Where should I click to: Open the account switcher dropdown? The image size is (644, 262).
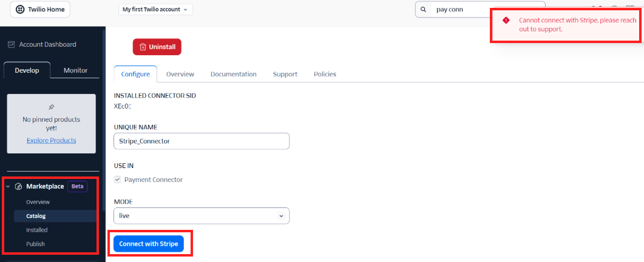click(155, 10)
